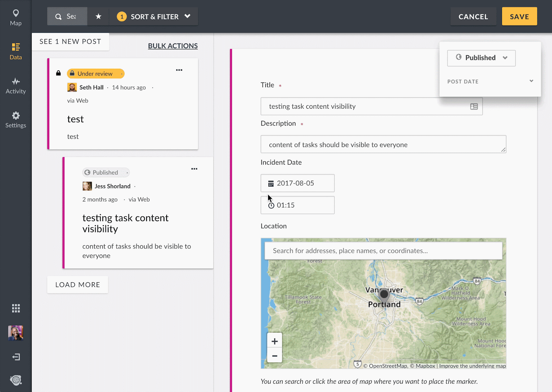The height and width of the screenshot is (392, 552).
Task: Click the Title input field
Action: click(x=372, y=106)
